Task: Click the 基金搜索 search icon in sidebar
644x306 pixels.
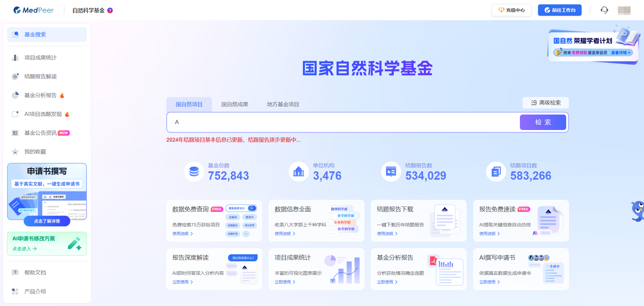Action: (x=15, y=34)
